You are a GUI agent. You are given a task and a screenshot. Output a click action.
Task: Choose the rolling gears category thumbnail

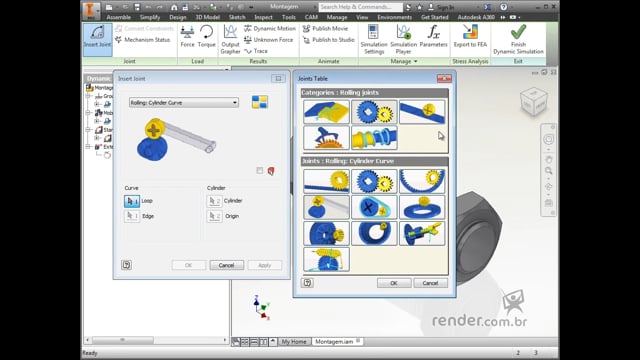tap(374, 112)
